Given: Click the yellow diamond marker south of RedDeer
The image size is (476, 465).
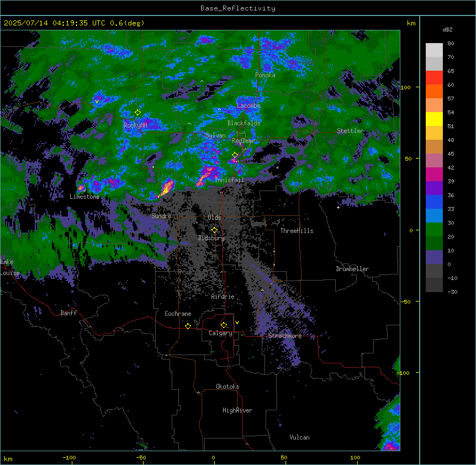Looking at the screenshot, I should pyautogui.click(x=235, y=155).
